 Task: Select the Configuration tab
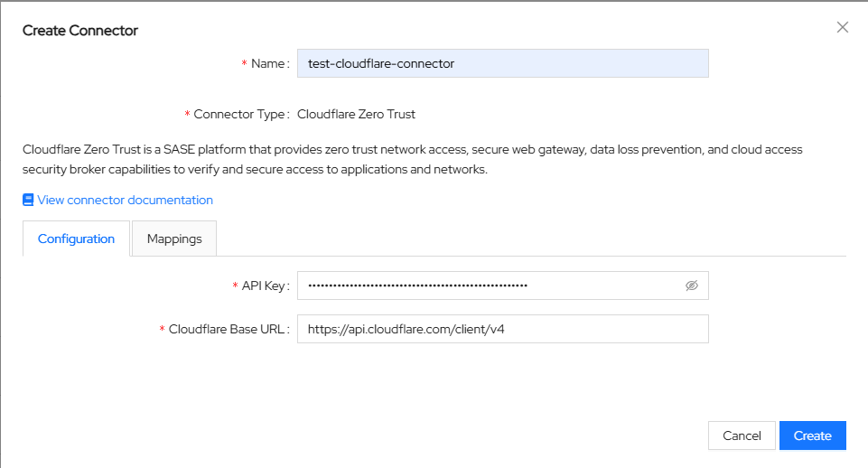[77, 239]
